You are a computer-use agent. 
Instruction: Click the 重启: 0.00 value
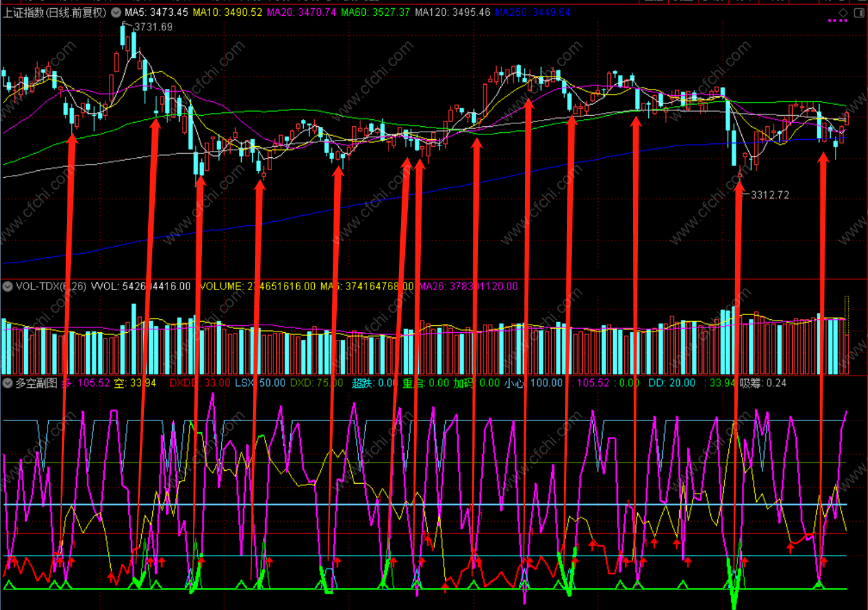(x=426, y=383)
